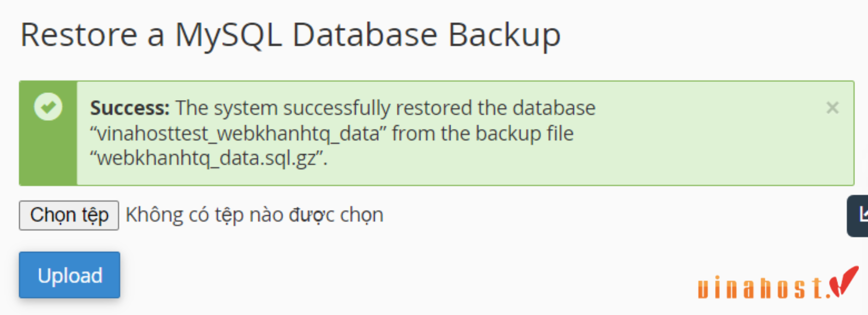868x315 pixels.
Task: Click the green circle checkmark success icon
Action: (x=48, y=106)
